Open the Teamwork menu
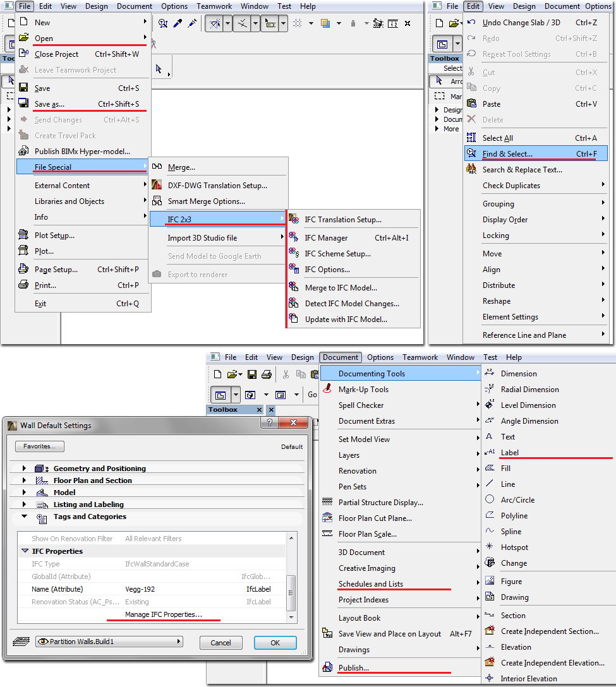This screenshot has width=616, height=687. click(x=214, y=6)
